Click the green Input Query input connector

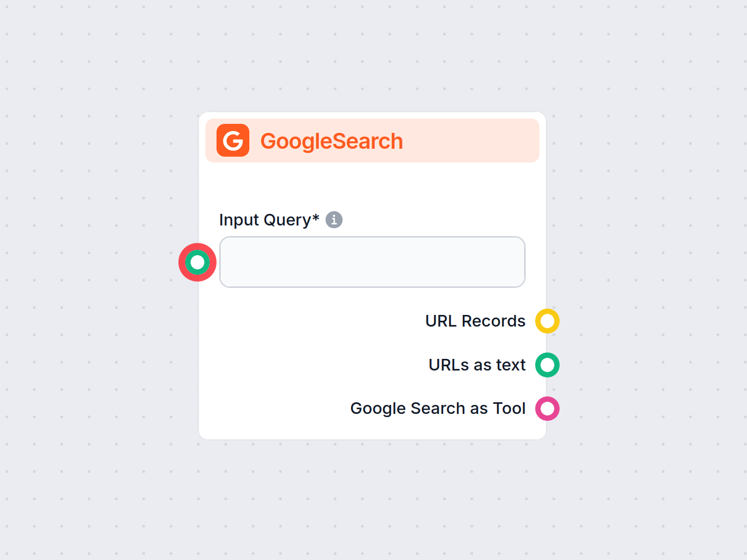tap(197, 262)
